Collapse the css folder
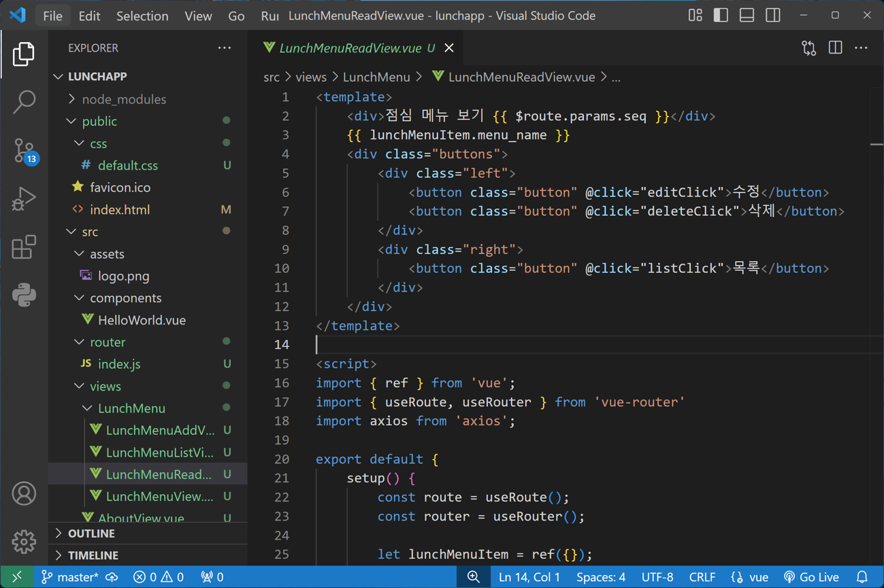Viewport: 884px width, 588px height. coord(148,144)
